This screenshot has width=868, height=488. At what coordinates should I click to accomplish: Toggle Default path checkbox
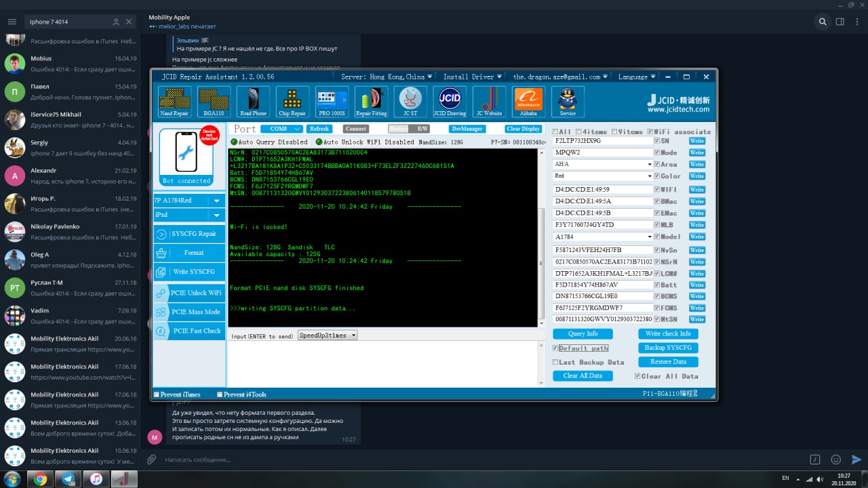point(555,348)
